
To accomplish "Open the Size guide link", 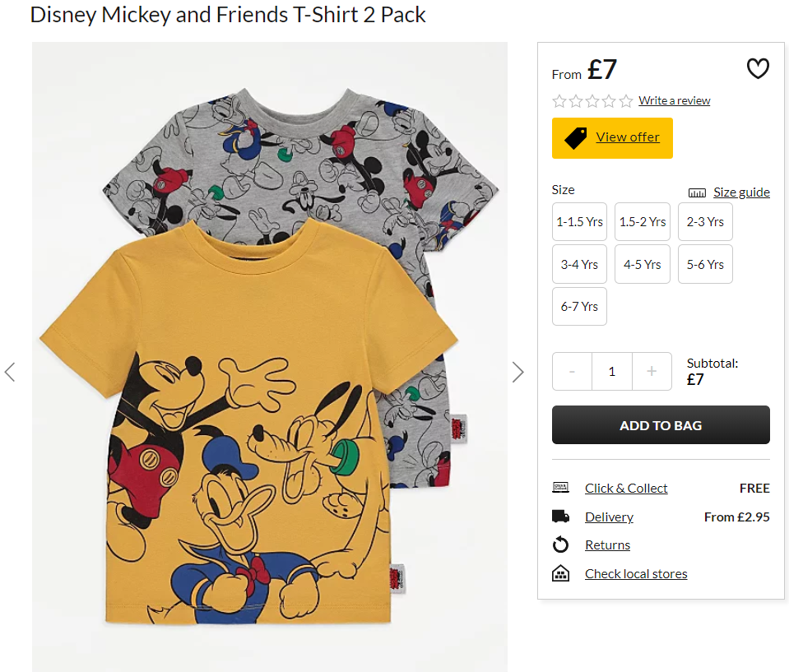I will click(x=742, y=192).
